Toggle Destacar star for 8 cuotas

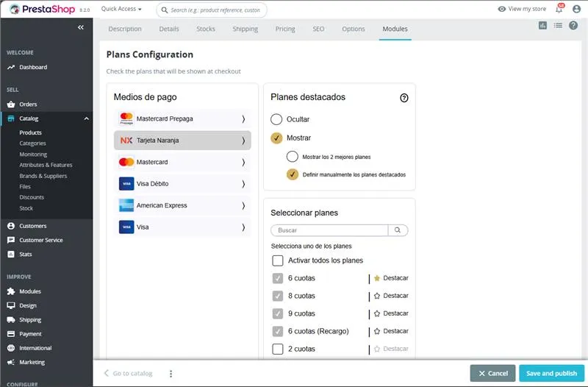tap(377, 296)
